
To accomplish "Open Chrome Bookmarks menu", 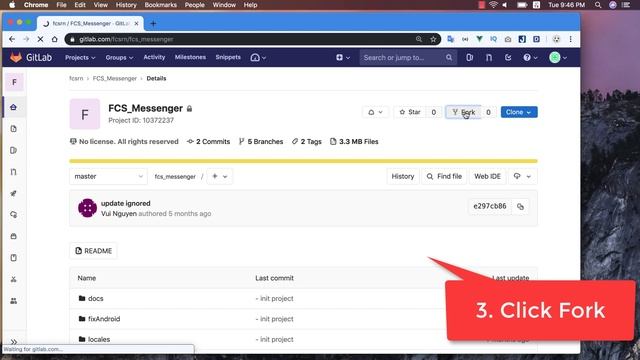I will click(x=160, y=5).
